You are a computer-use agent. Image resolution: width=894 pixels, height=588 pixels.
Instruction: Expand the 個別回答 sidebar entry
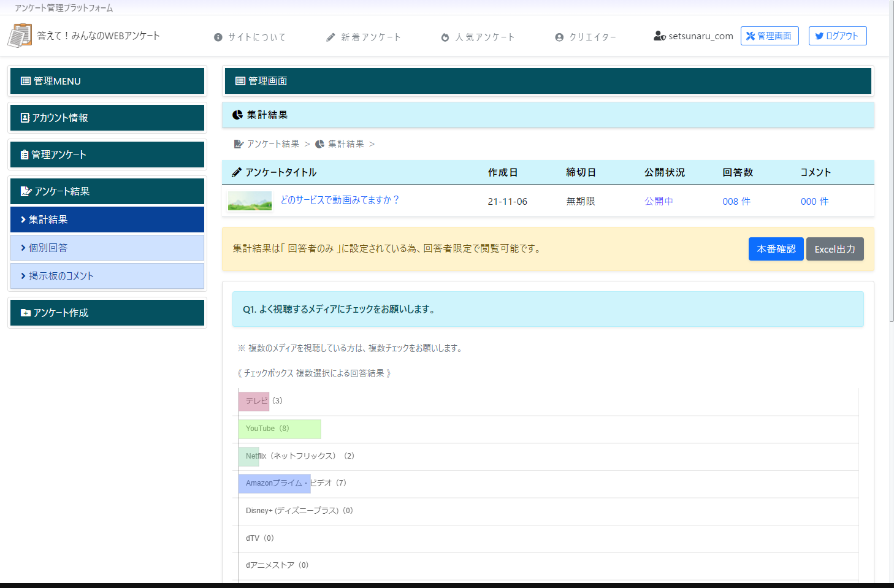pyautogui.click(x=107, y=248)
